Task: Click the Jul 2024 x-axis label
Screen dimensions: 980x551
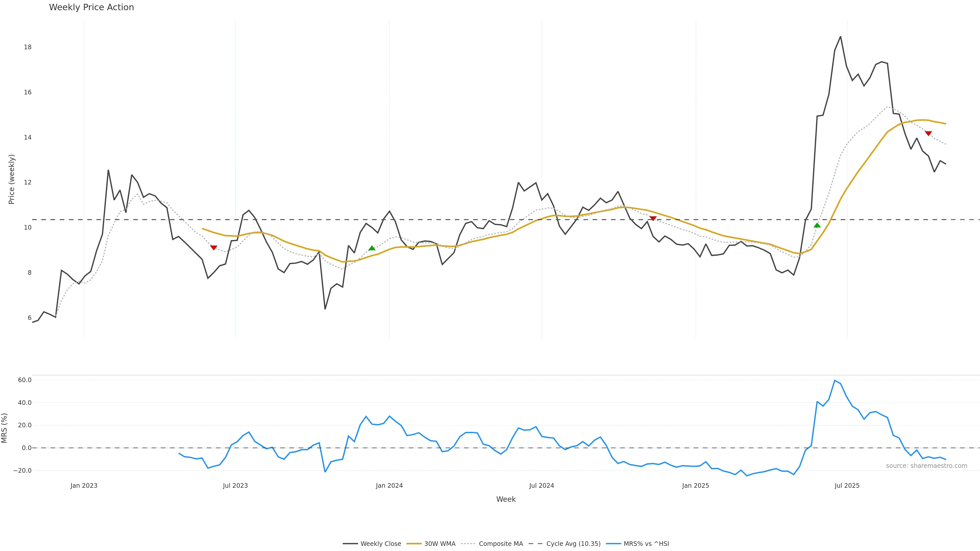Action: (541, 486)
